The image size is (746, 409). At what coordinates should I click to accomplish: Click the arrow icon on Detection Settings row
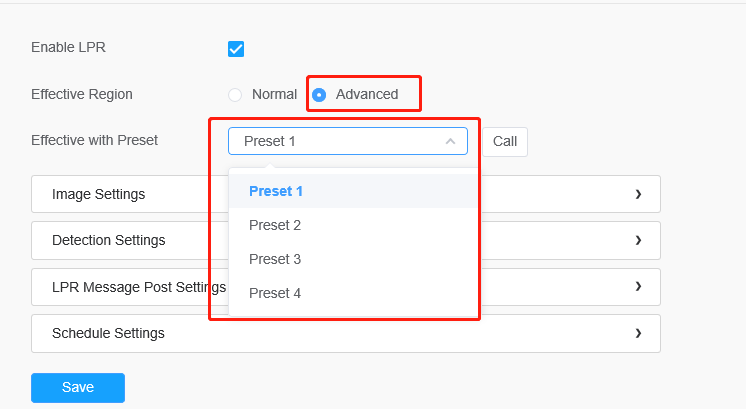(x=638, y=240)
